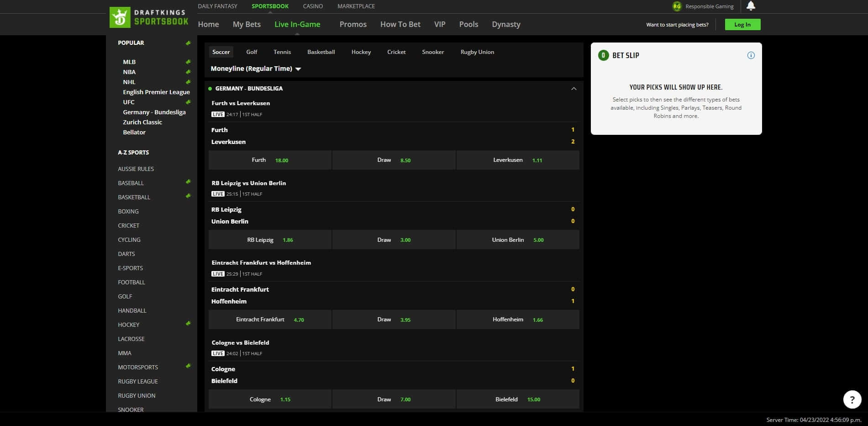Click the boost icon next to NBA
The image size is (868, 426).
188,72
